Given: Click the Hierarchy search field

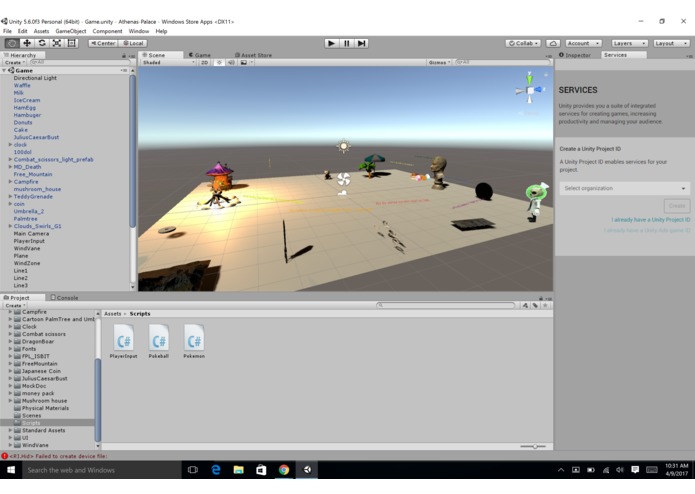Looking at the screenshot, I should pyautogui.click(x=80, y=62).
